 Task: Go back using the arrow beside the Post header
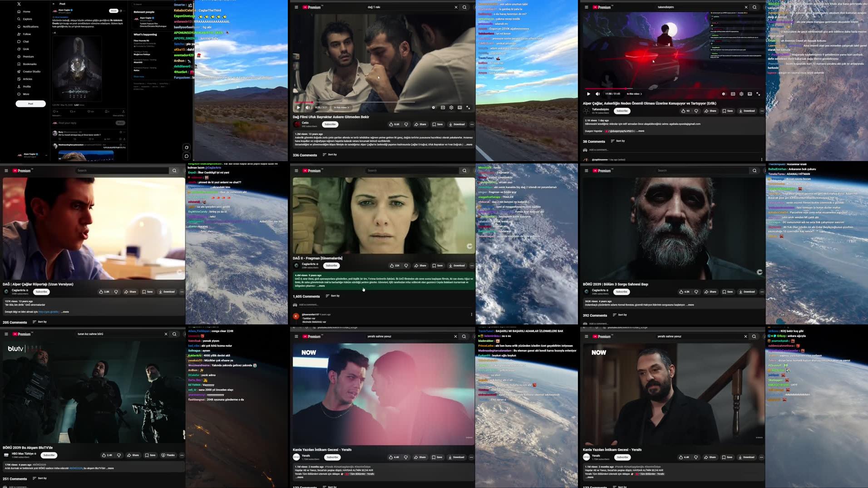(54, 4)
